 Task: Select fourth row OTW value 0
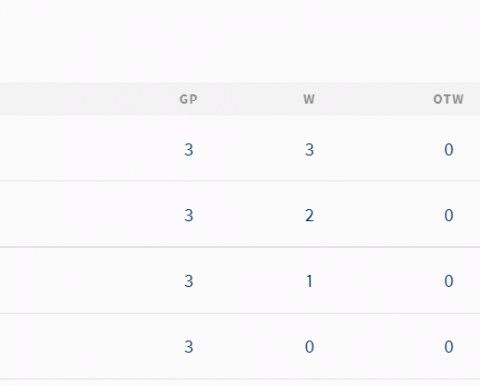pyautogui.click(x=449, y=347)
